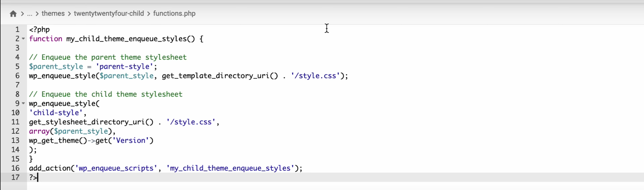644x190 pixels.
Task: Click the 'child-style' string on line 10
Action: [56, 113]
